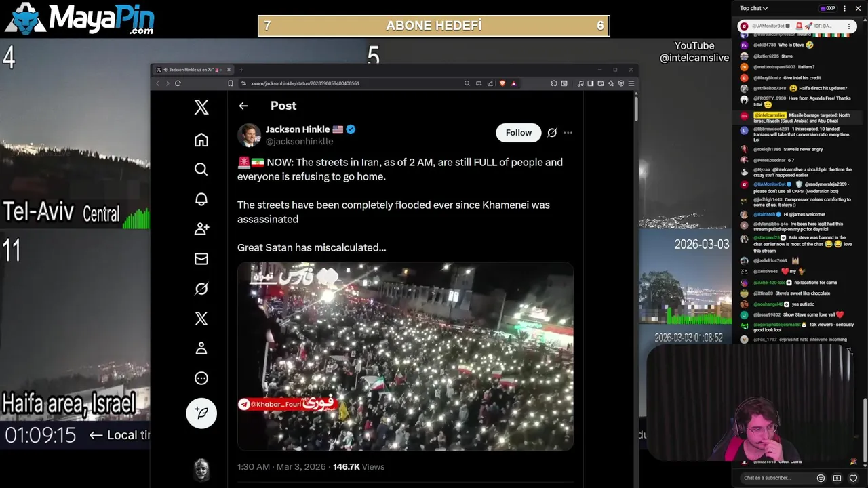Open Brave Rewards triangle icon

(513, 83)
